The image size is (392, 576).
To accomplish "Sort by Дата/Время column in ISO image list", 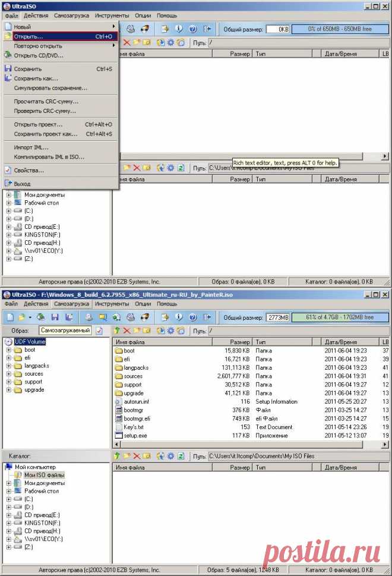I will [x=350, y=342].
